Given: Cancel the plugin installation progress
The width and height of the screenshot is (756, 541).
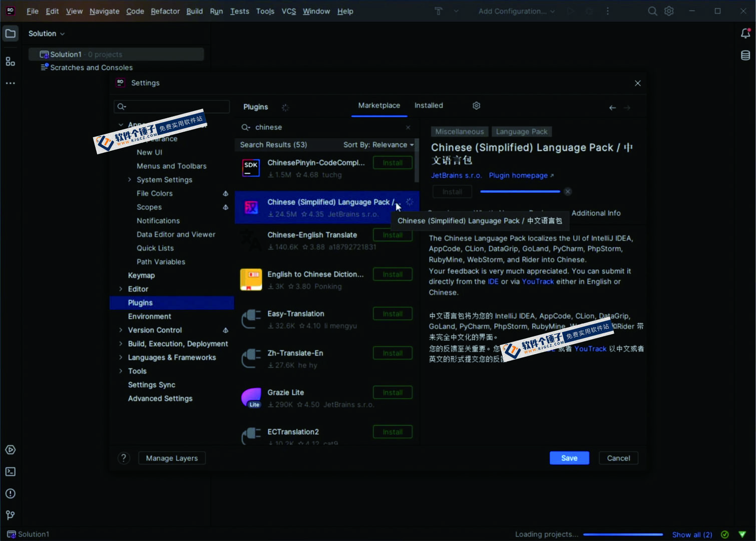Looking at the screenshot, I should pos(568,191).
